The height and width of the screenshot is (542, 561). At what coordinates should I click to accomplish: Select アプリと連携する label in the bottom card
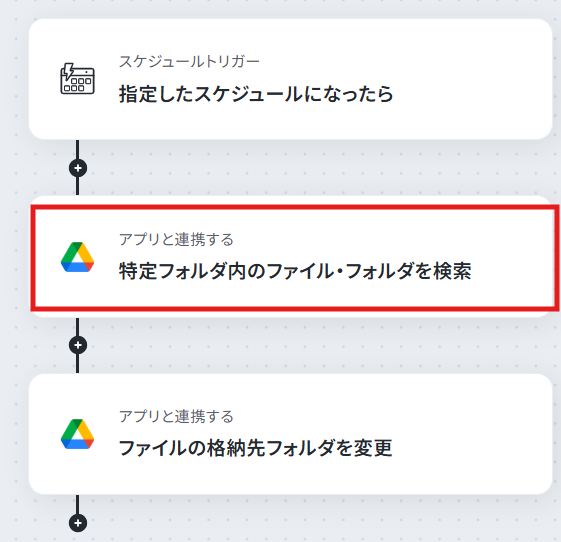pyautogui.click(x=176, y=416)
